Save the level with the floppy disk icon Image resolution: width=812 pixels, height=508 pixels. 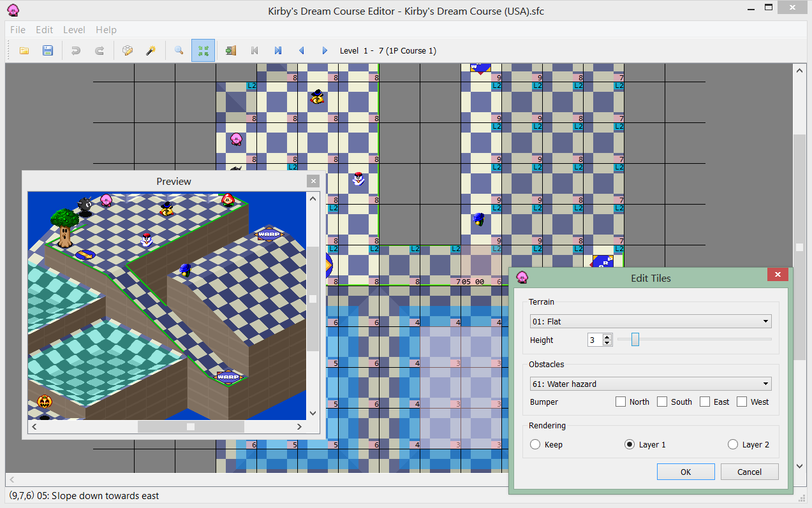pos(48,50)
